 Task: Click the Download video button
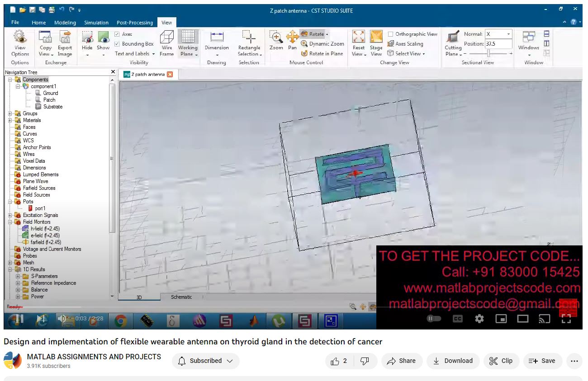point(453,361)
